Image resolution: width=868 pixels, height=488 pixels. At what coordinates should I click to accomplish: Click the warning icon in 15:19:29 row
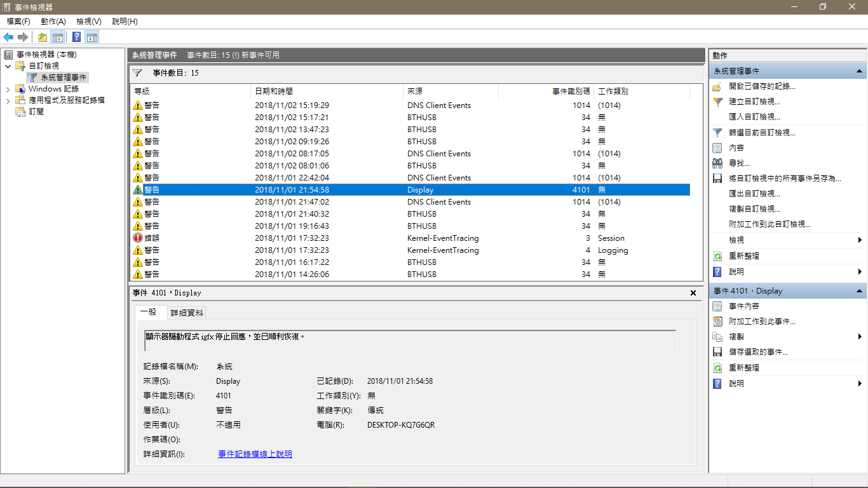138,105
